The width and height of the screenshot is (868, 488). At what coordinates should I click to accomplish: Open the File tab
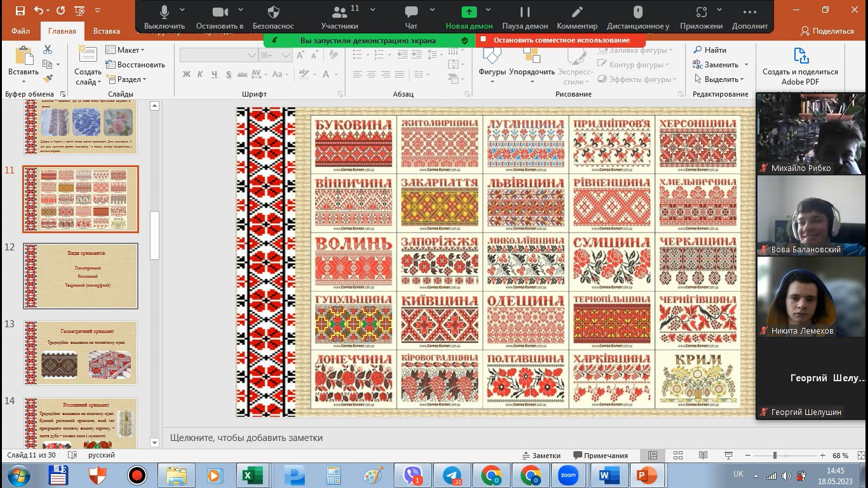click(20, 31)
